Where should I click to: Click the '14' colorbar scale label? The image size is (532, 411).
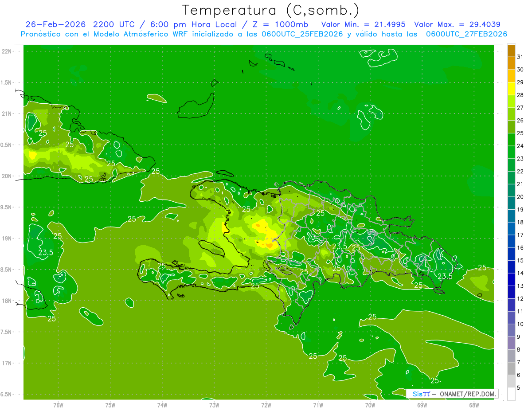tap(520, 273)
